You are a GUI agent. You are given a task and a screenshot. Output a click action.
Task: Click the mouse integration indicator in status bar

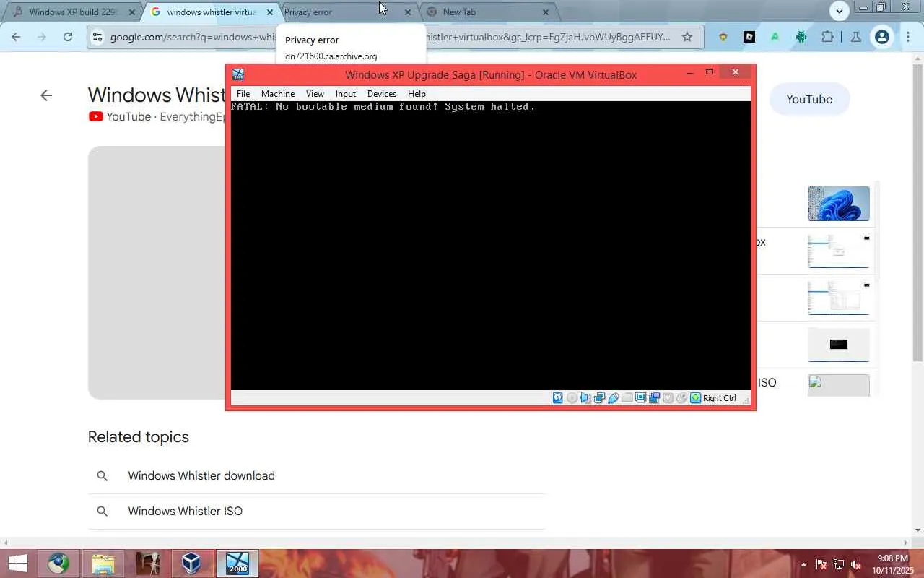tap(681, 398)
